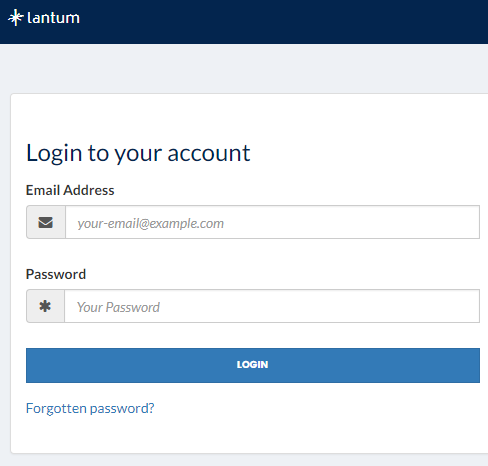Click the Lantum wordmark in the header
Image resolution: width=488 pixels, height=466 pixels.
(x=53, y=18)
